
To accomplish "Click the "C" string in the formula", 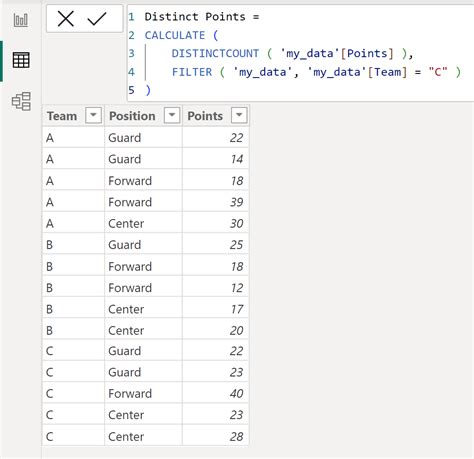I will pyautogui.click(x=438, y=72).
